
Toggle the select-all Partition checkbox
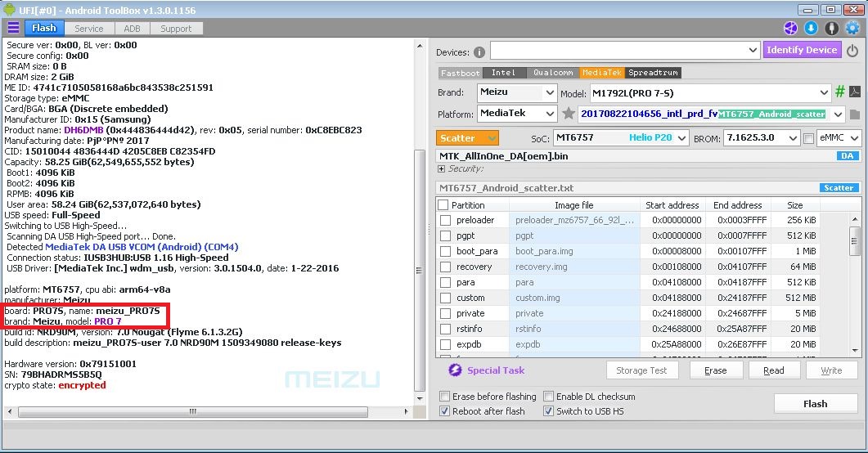(x=443, y=205)
